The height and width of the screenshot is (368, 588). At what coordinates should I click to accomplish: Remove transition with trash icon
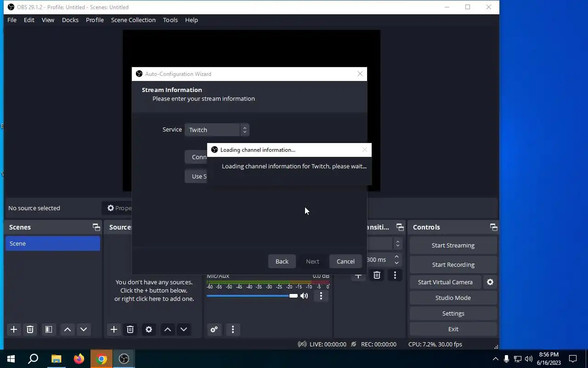[x=377, y=275]
